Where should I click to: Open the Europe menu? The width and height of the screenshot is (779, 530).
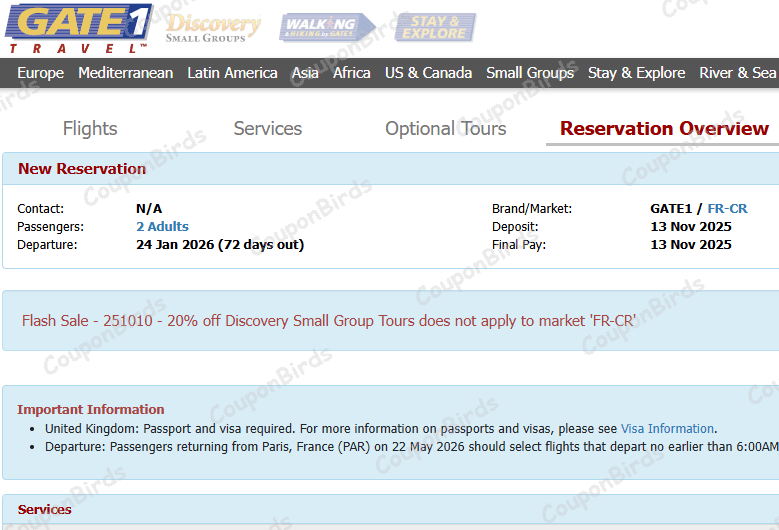coord(40,73)
